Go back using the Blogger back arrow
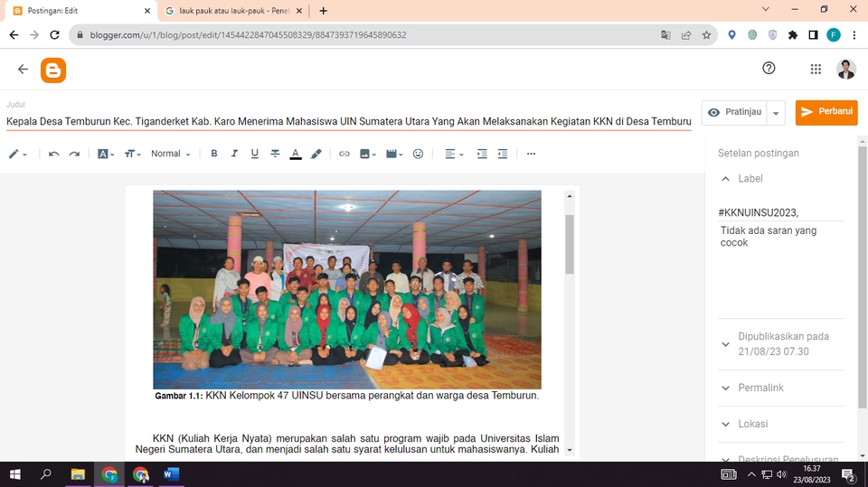Image resolution: width=868 pixels, height=487 pixels. pyautogui.click(x=23, y=70)
